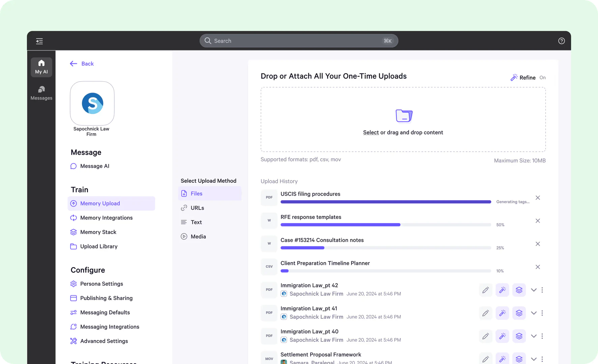Click the edit pencil for Immigration Law_pt 42
The width and height of the screenshot is (598, 364).
pos(485,290)
